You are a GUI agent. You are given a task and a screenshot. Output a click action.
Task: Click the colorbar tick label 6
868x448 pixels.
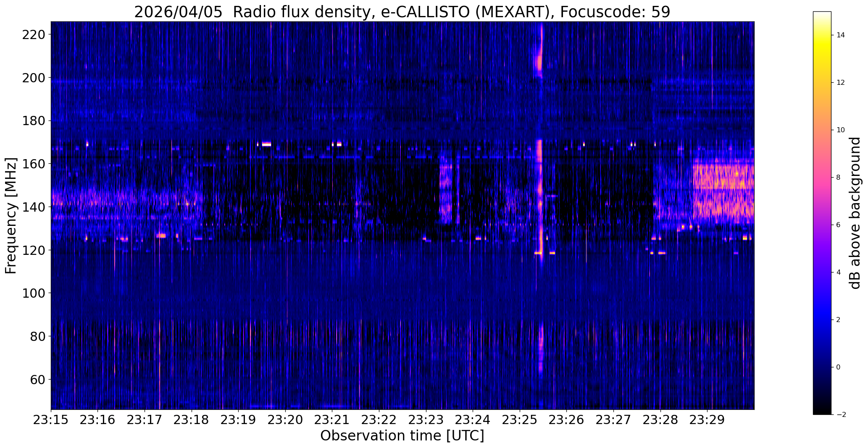839,225
